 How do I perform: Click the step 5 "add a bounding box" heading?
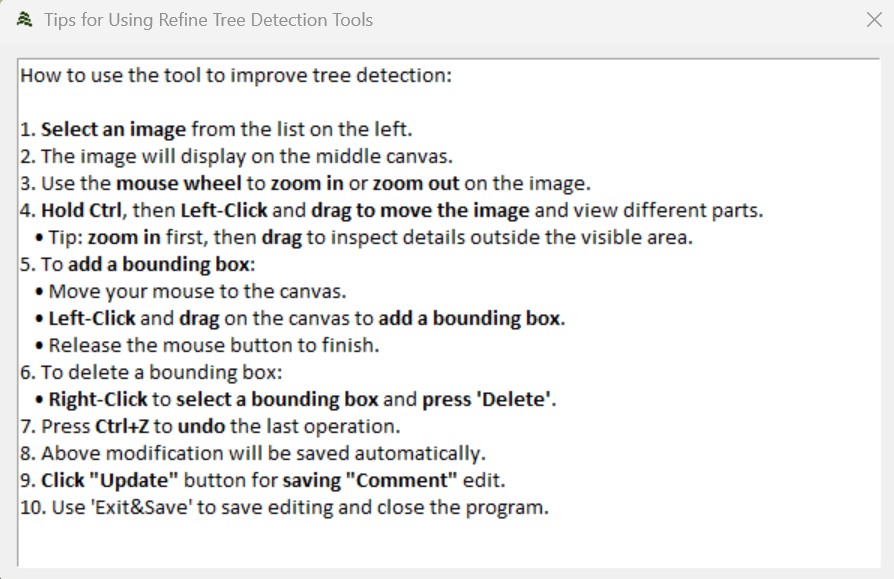(138, 265)
